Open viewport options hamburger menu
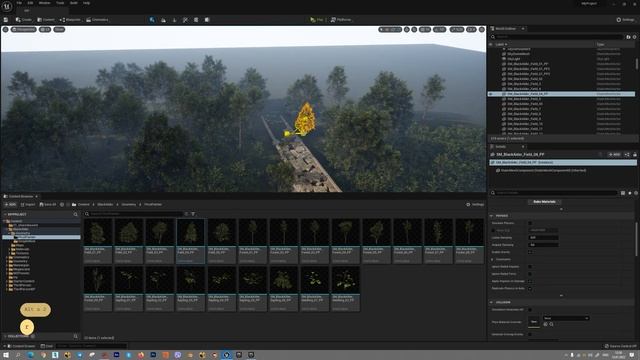The height and width of the screenshot is (360, 640). (x=6, y=29)
